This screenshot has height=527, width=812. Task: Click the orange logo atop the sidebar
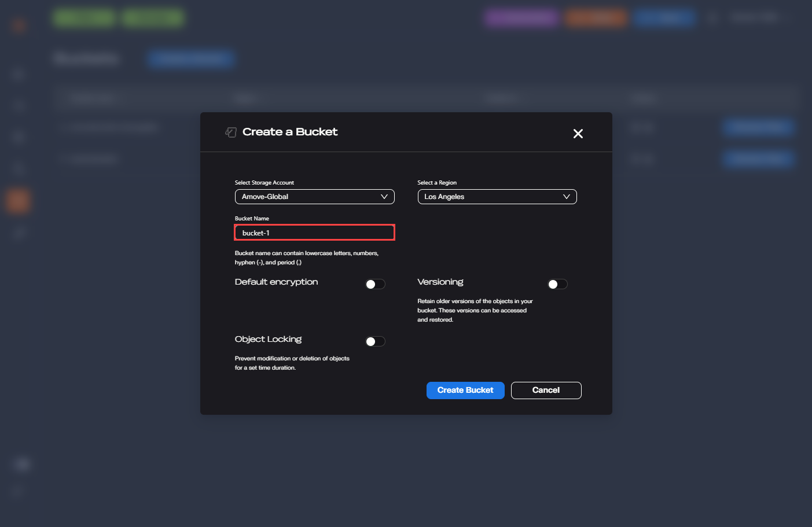click(x=19, y=25)
